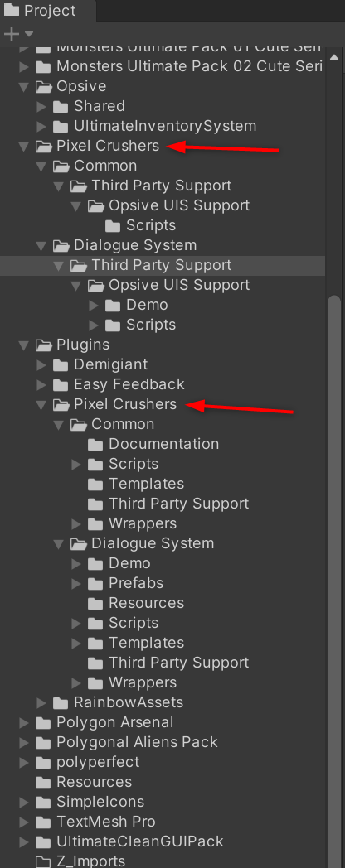
Task: Click the Easy Feedback folder icon
Action: pyautogui.click(x=61, y=385)
